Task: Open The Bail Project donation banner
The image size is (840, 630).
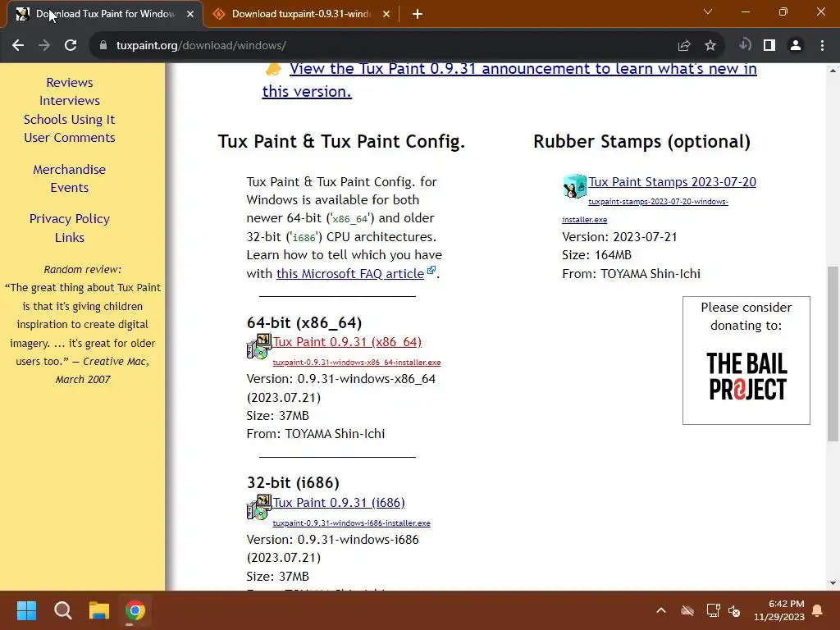Action: tap(746, 361)
